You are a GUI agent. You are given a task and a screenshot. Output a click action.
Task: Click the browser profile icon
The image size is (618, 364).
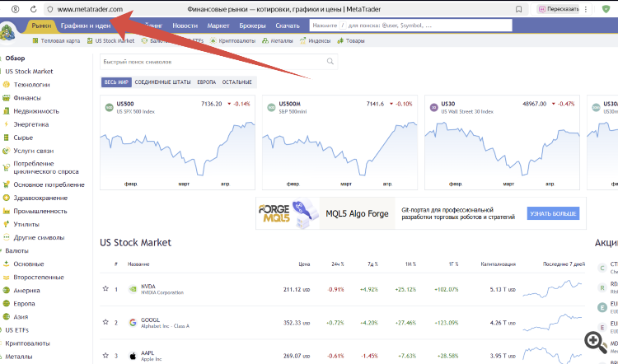point(16,9)
